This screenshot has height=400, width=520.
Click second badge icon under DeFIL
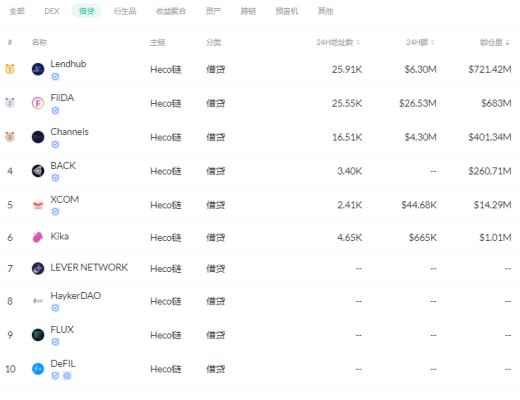click(x=67, y=376)
